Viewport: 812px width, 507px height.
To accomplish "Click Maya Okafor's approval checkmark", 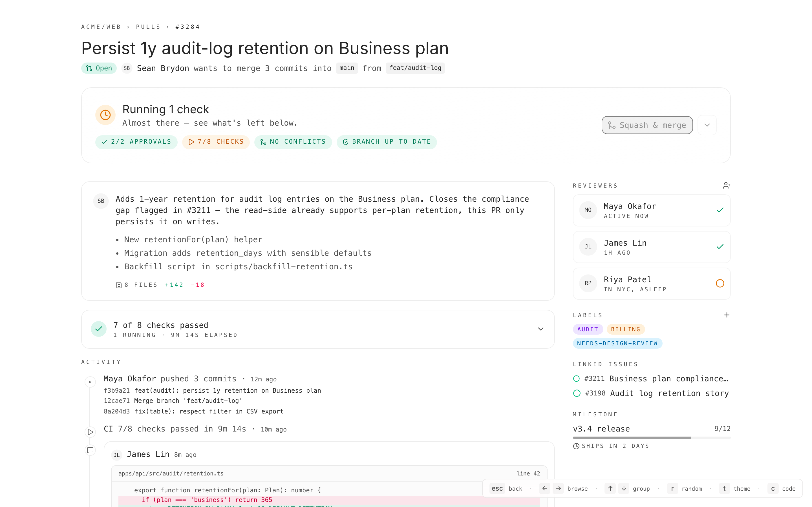I will tap(720, 210).
